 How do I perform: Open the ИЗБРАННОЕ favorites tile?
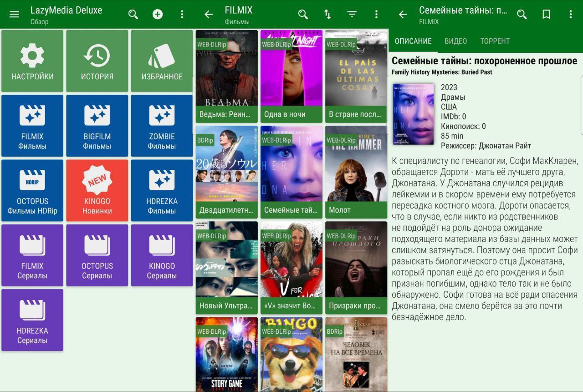[x=162, y=61]
